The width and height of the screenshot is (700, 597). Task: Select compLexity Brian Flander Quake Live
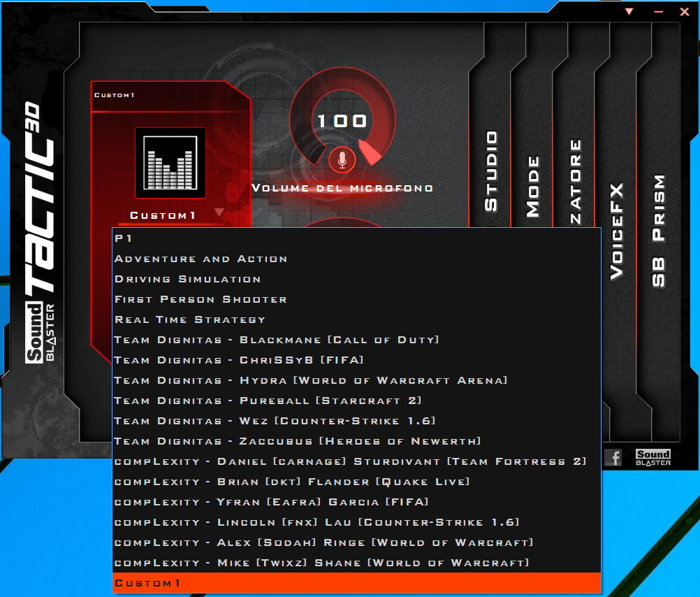[356, 482]
